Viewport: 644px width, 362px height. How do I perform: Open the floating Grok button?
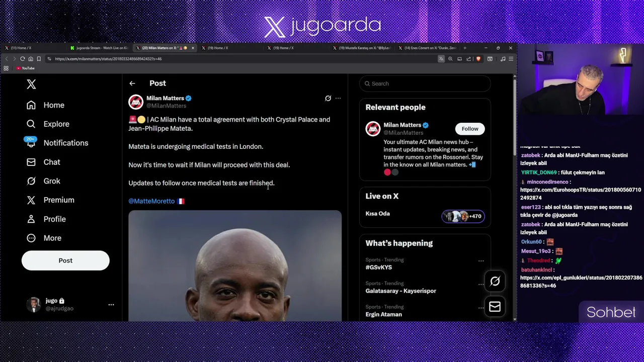(x=495, y=282)
